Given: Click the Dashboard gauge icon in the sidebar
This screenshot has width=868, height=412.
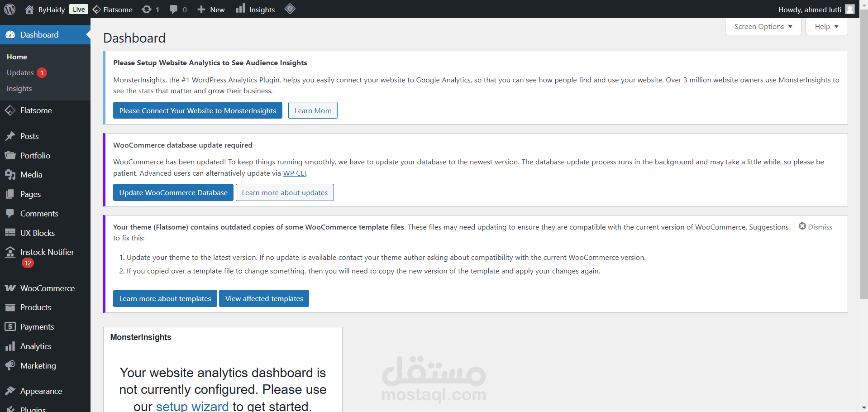Looking at the screenshot, I should click(x=10, y=35).
